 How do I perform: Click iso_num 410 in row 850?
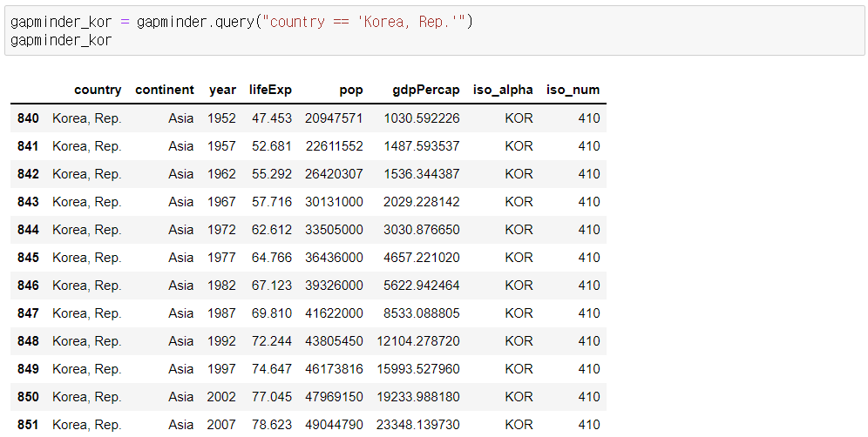(x=589, y=397)
